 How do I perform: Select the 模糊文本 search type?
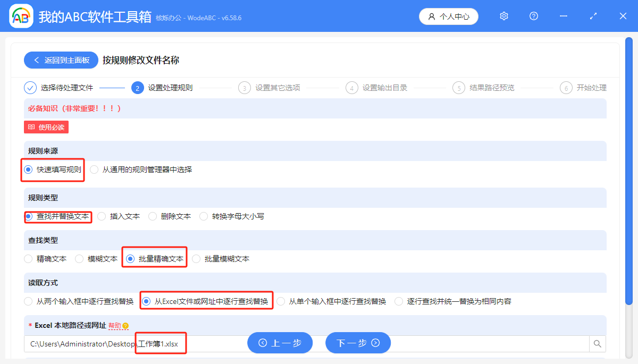tap(79, 259)
